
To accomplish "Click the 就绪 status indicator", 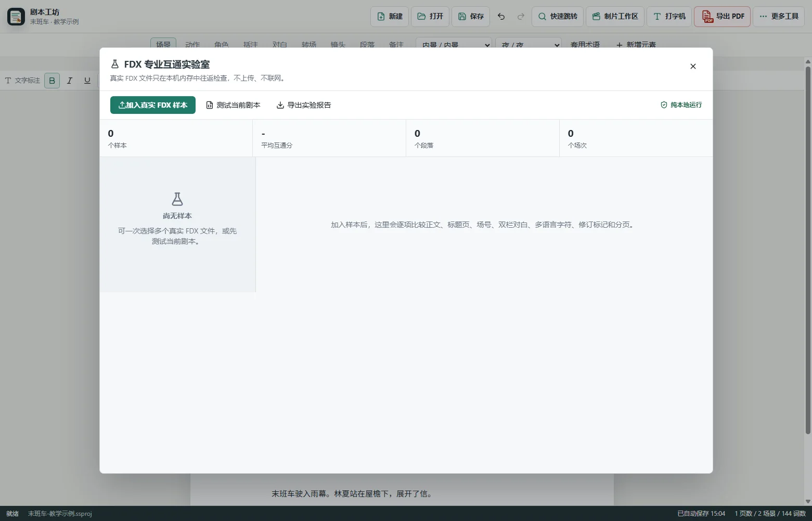I will click(12, 514).
